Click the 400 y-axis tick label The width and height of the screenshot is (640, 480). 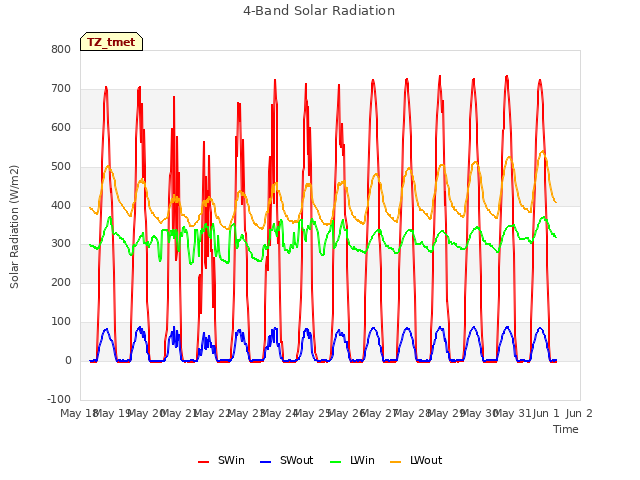click(61, 205)
